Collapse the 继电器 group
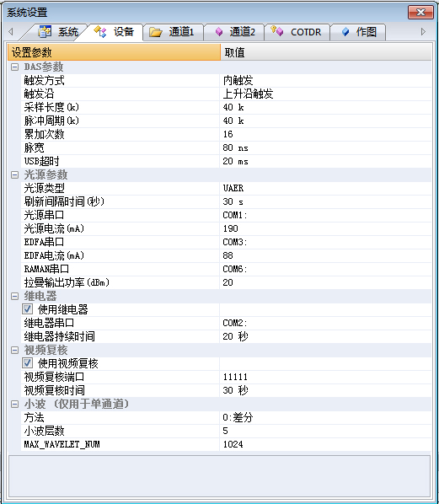Screen dimensions: 439x504 (15, 296)
